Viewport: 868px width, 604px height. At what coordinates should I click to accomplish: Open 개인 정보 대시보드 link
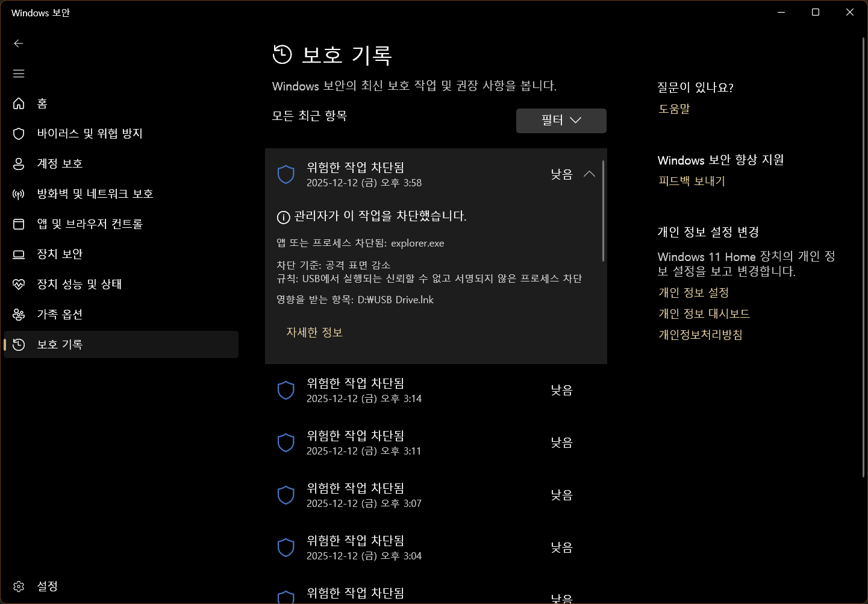click(704, 314)
